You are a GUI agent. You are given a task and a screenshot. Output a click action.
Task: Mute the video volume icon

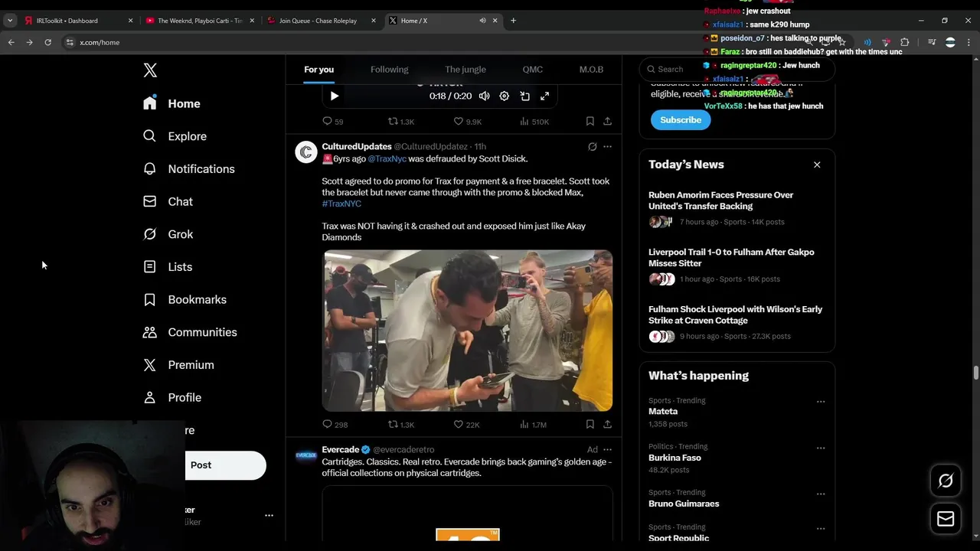click(x=485, y=96)
